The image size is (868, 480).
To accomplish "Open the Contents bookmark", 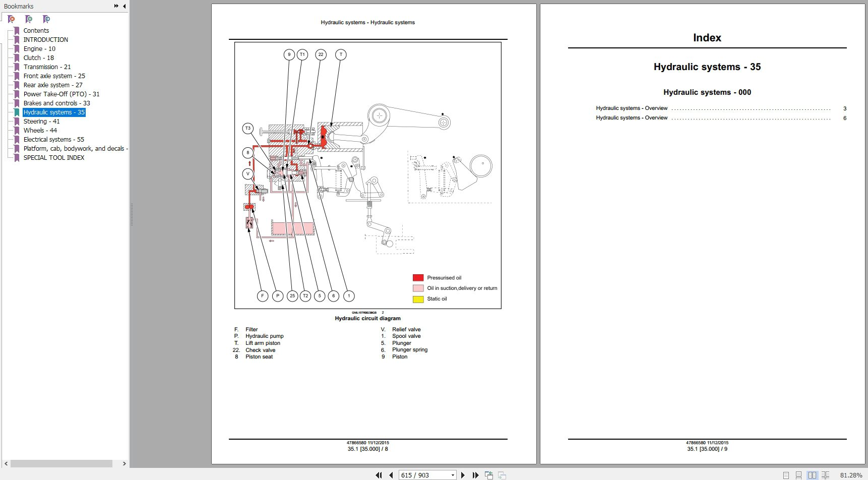I will tap(36, 31).
